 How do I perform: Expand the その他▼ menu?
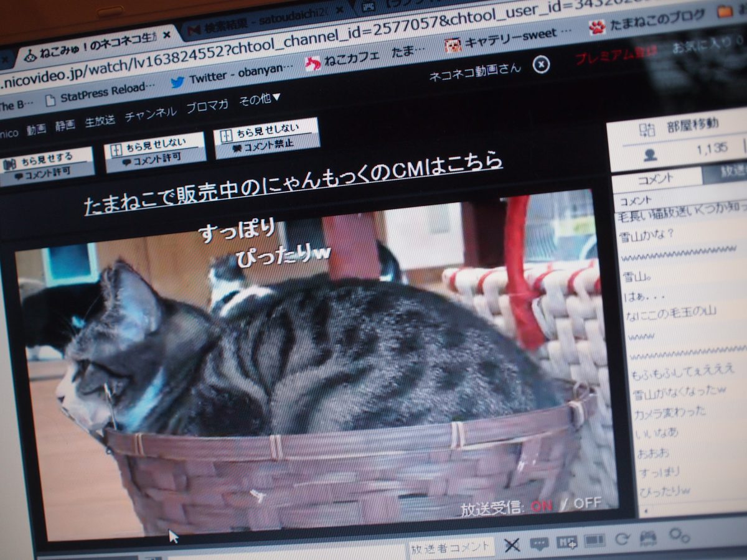click(260, 100)
